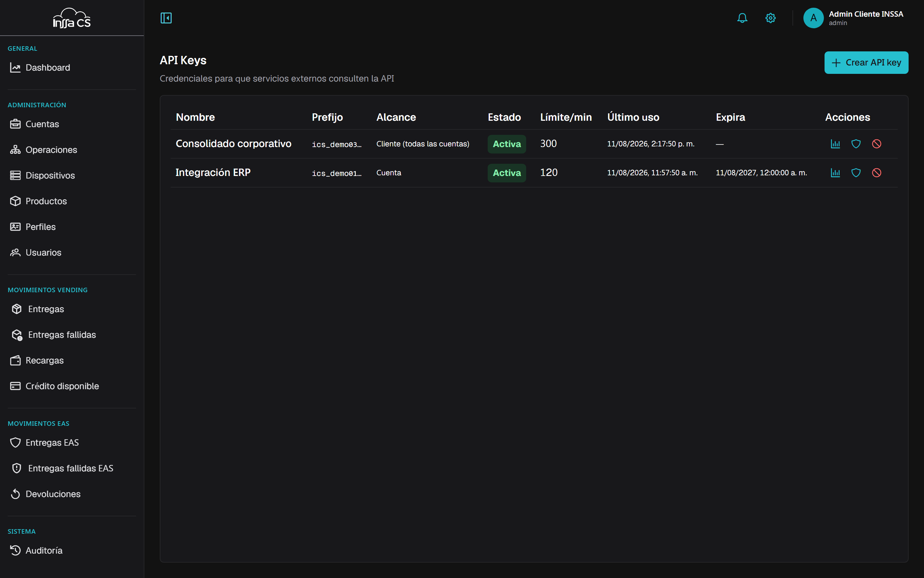View usage stats for Consolidado corporativo key

coord(835,144)
